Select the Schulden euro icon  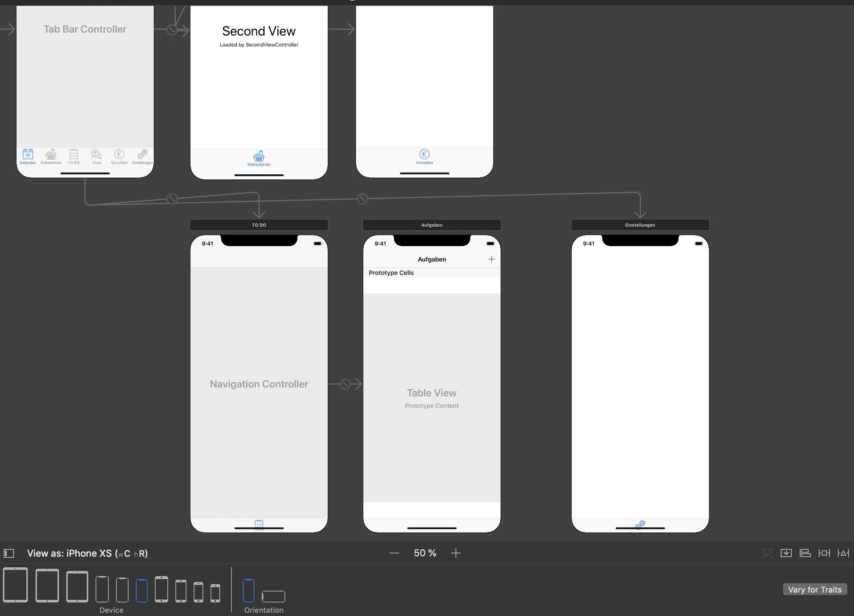pyautogui.click(x=424, y=155)
